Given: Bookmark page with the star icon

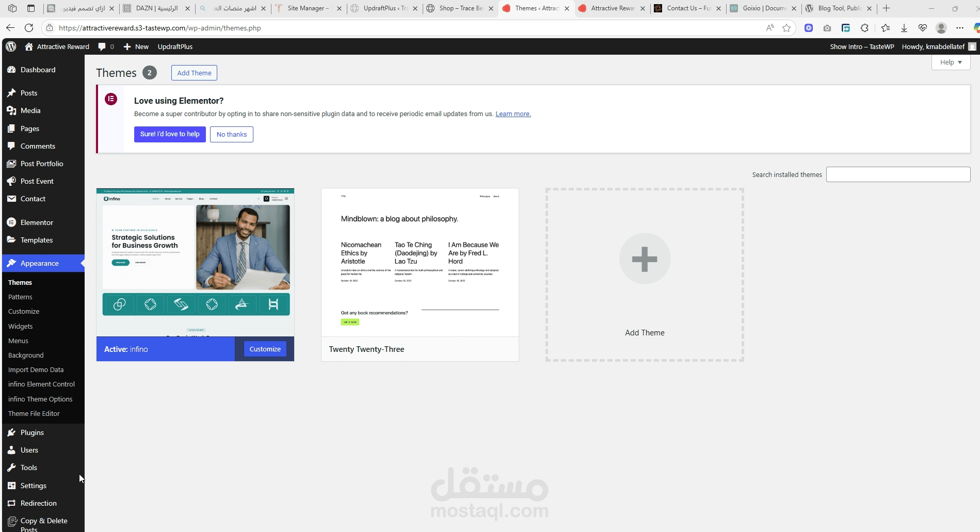Looking at the screenshot, I should pos(786,28).
